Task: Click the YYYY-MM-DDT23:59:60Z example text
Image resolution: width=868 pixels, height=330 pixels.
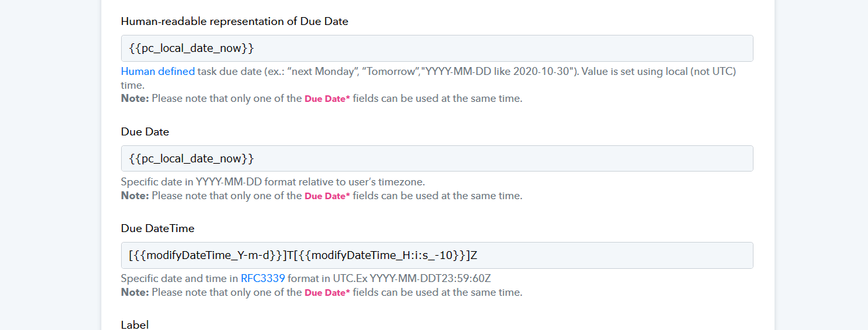Action: (430, 279)
